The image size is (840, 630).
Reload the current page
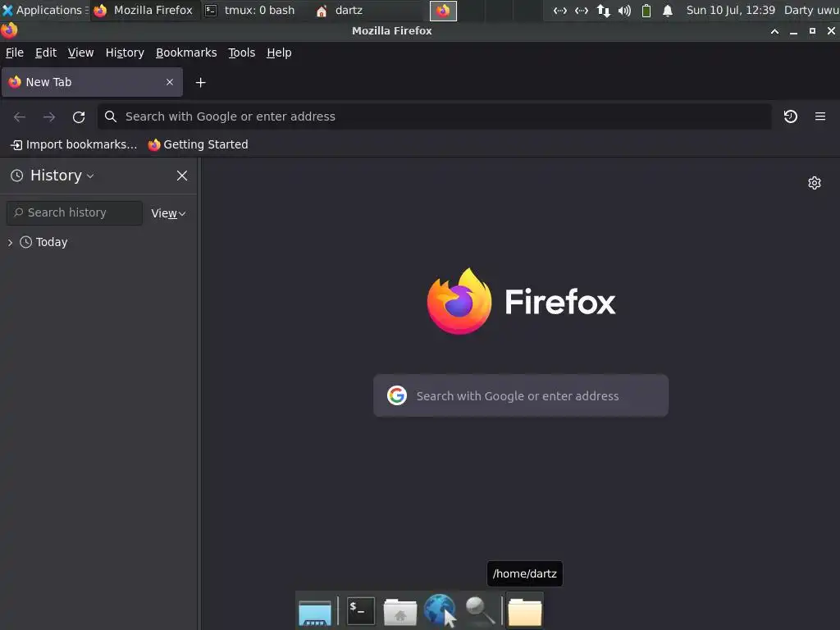point(79,116)
